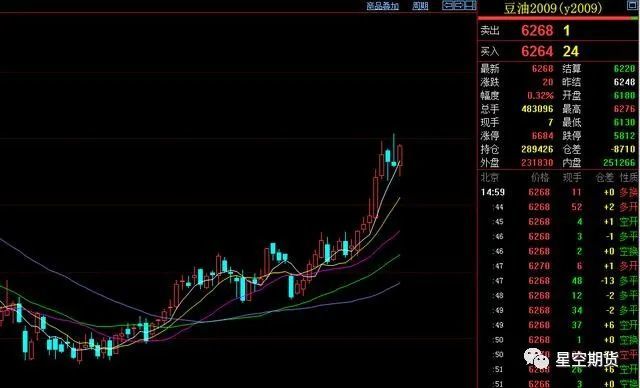Click the right arrow navigation icon
640x388 pixels.
coord(458,5)
